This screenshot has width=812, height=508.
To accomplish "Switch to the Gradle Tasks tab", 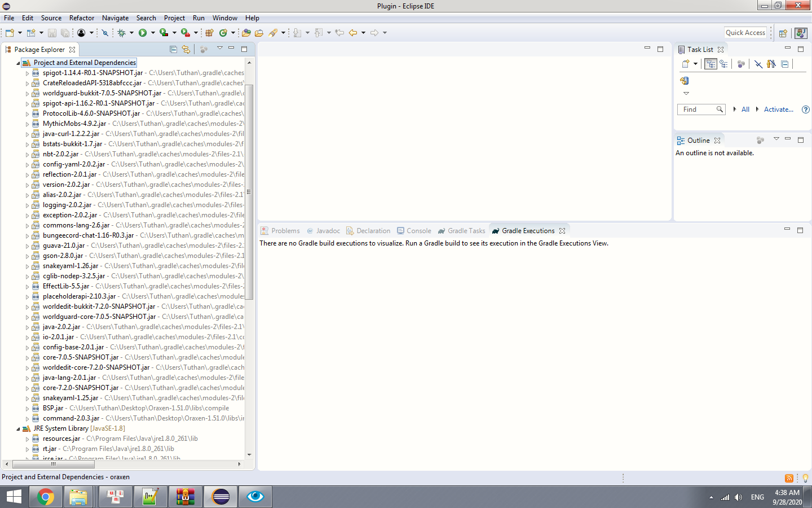I will coord(461,231).
